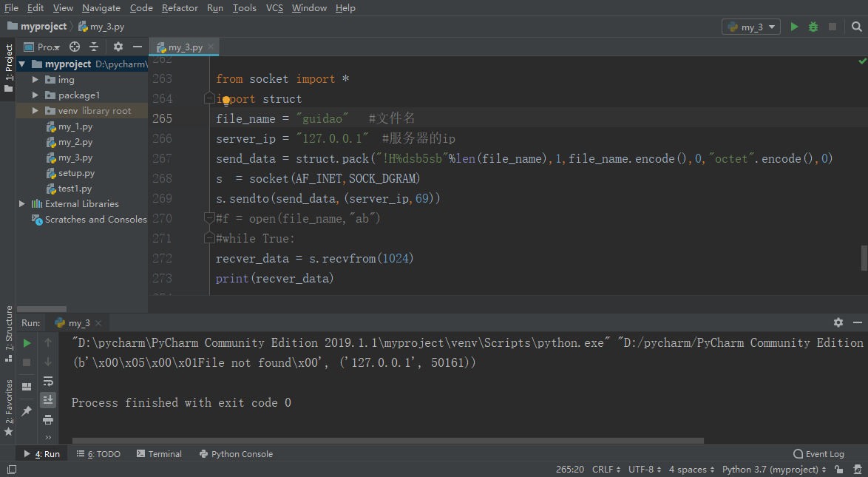Close the my_3.py editor tab
The image size is (868, 477).
point(211,47)
